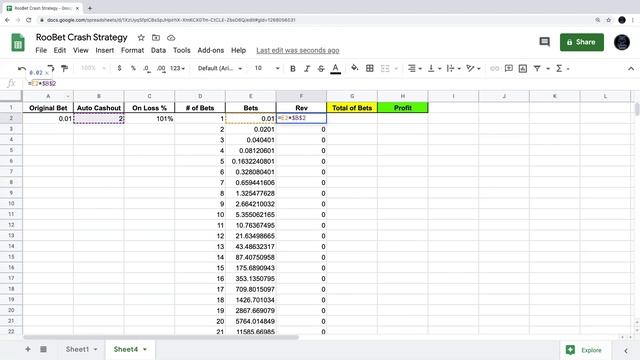Open the Help menu
Viewport: 640px width, 360px height.
coord(238,50)
